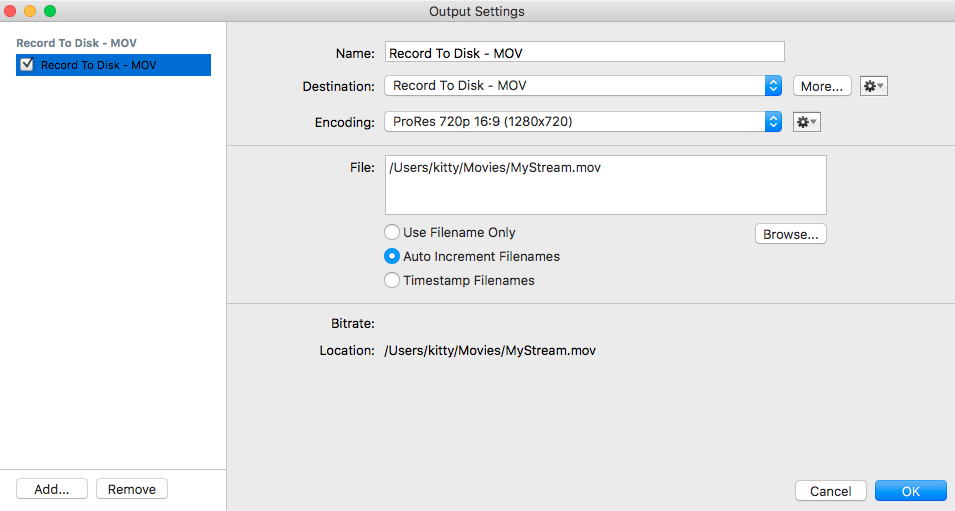
Task: Uncheck the Record To Disk - MOV checkbox
Action: pos(27,64)
